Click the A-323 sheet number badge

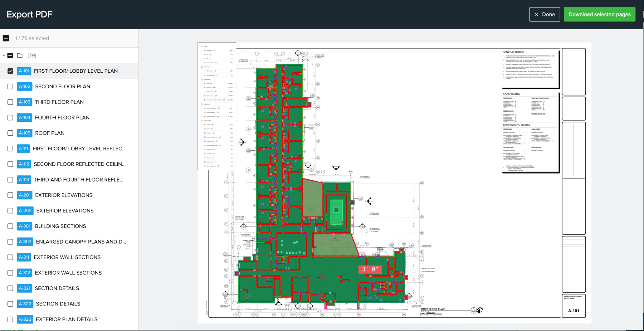pyautogui.click(x=25, y=319)
